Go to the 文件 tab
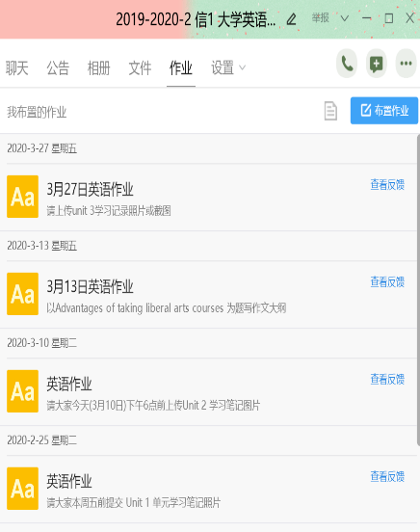 [140, 67]
